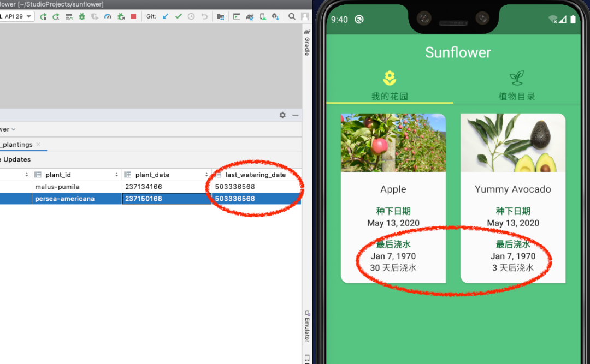This screenshot has width=590, height=364.
Task: Click Rerun with changes list icon
Action: pos(69,16)
